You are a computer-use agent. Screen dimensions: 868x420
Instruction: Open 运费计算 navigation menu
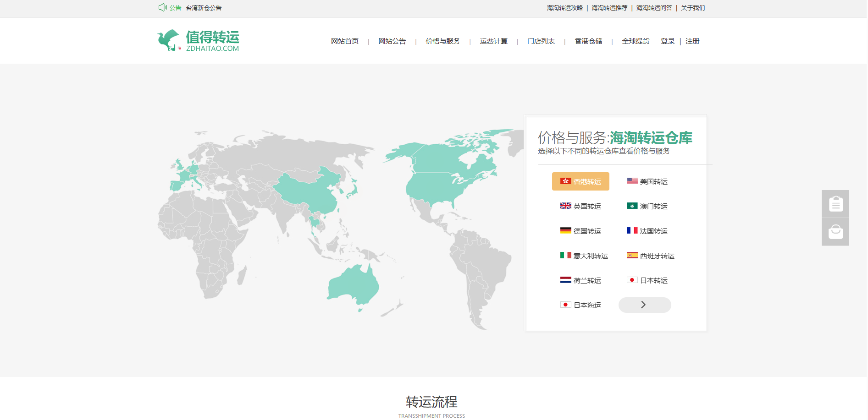coord(493,41)
